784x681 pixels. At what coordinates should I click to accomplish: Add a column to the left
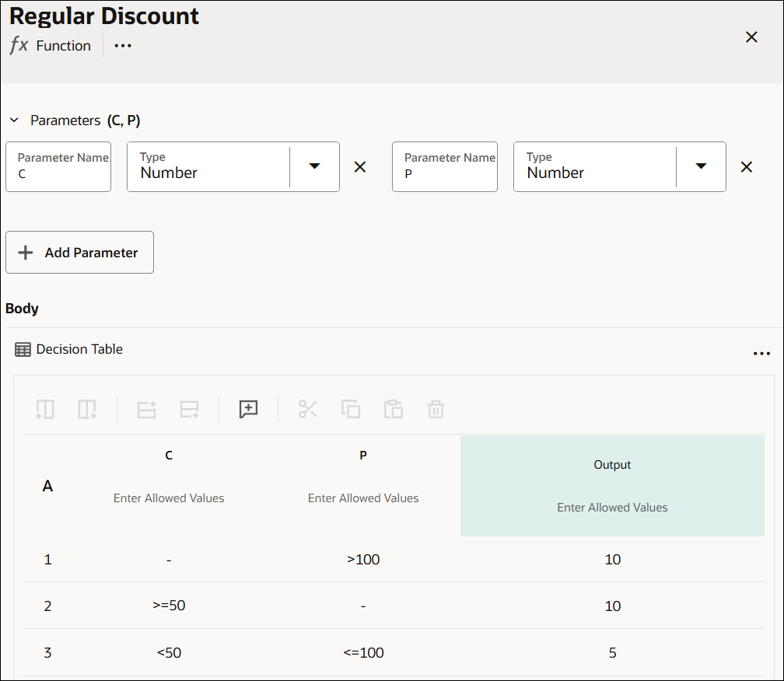pos(44,409)
